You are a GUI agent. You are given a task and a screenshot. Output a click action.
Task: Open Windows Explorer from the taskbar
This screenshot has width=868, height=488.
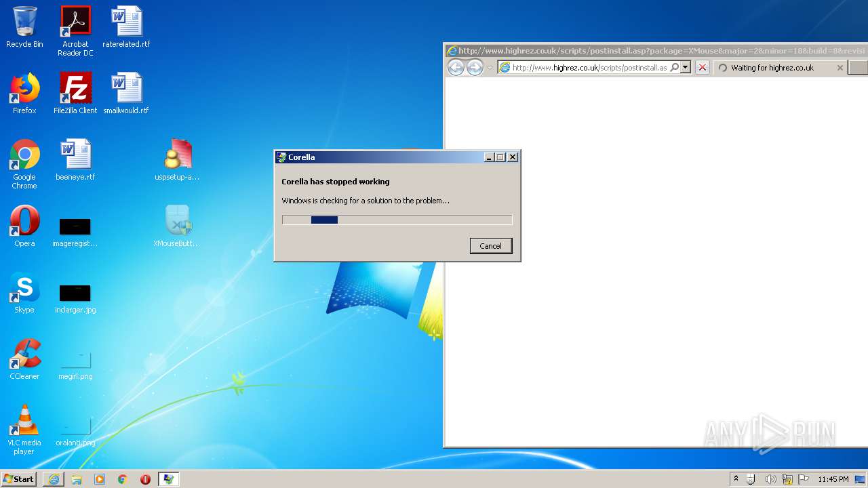click(77, 479)
